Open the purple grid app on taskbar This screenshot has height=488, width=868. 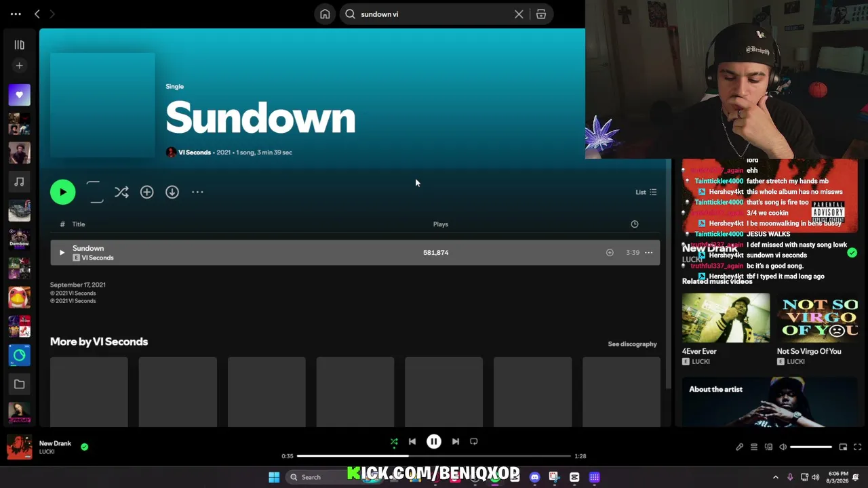595,477
